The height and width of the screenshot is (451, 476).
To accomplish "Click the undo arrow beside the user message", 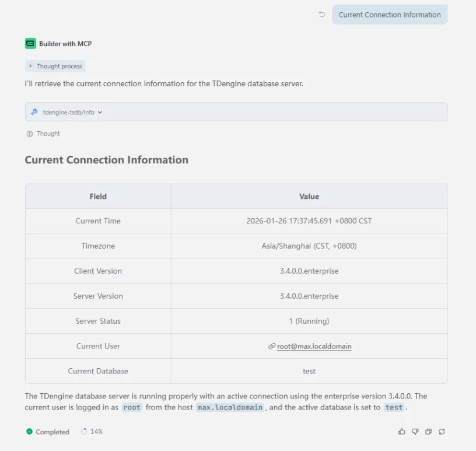I will pos(321,15).
